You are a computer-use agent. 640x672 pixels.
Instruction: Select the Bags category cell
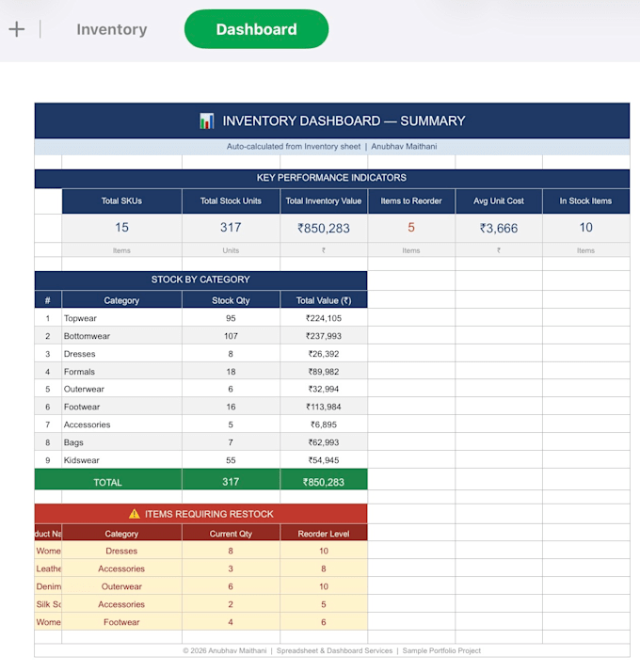pyautogui.click(x=121, y=442)
